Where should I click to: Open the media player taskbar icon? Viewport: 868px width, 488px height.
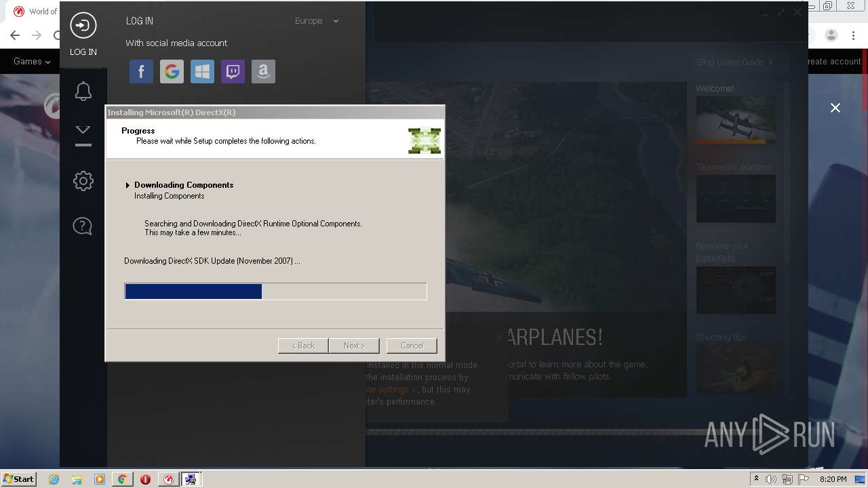point(100,479)
